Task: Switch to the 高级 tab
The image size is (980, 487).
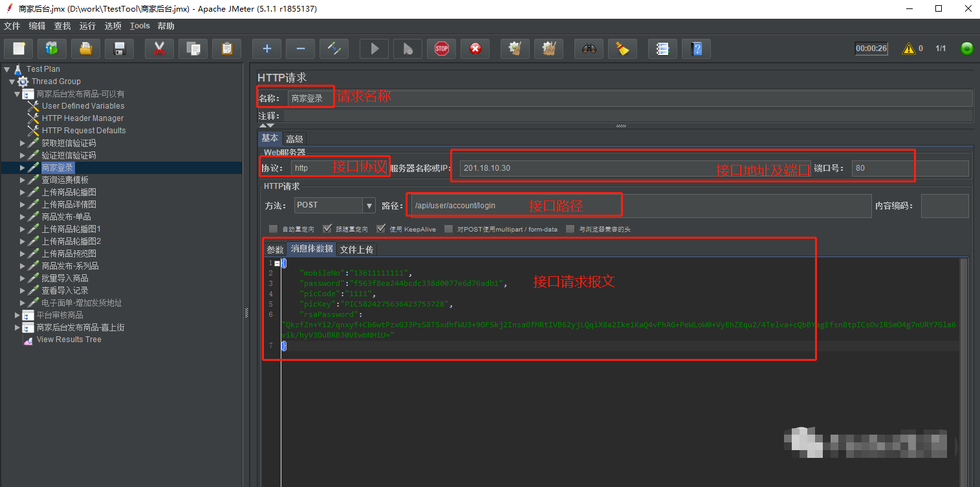Action: 294,139
